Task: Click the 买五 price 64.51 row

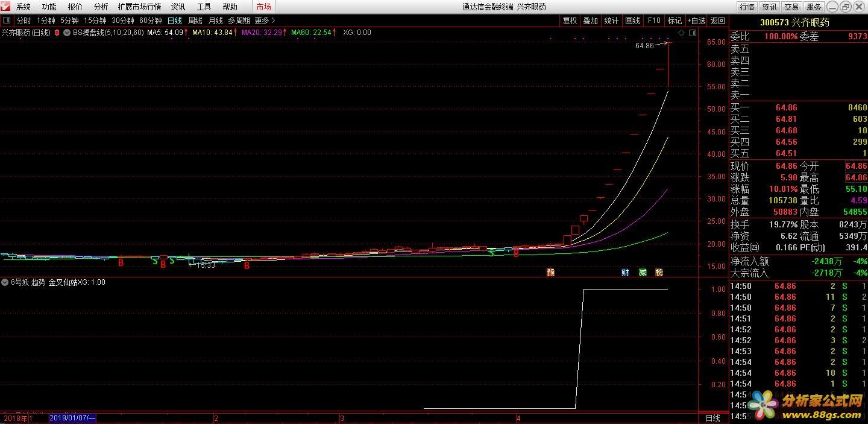Action: [x=799, y=154]
